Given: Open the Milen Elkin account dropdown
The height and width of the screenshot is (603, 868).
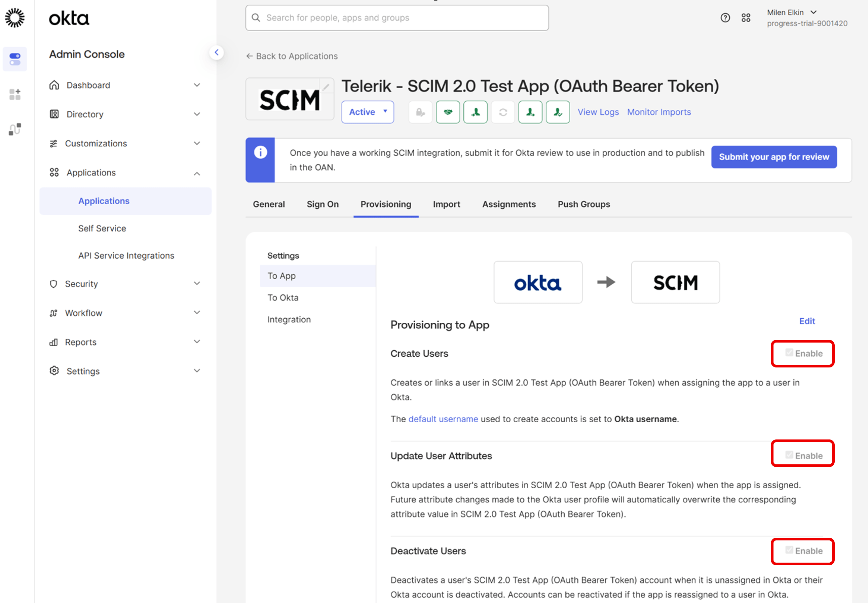Looking at the screenshot, I should pyautogui.click(x=792, y=12).
